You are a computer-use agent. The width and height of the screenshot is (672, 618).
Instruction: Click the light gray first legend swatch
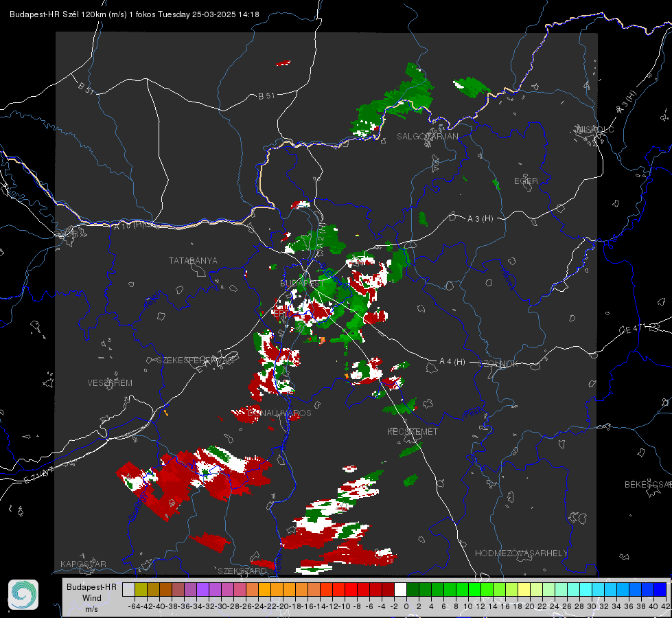coord(128,589)
